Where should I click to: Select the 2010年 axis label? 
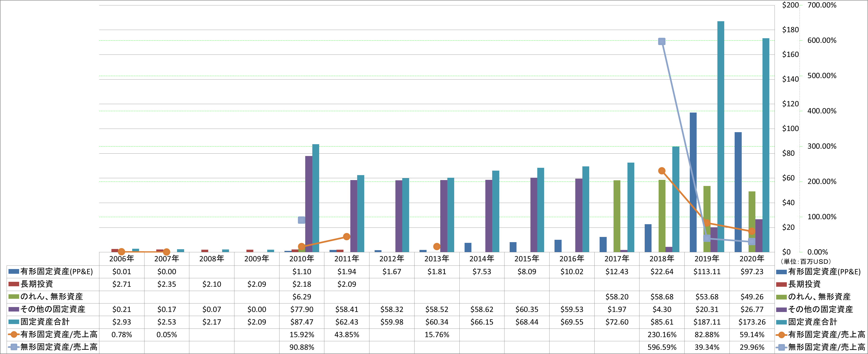[302, 259]
